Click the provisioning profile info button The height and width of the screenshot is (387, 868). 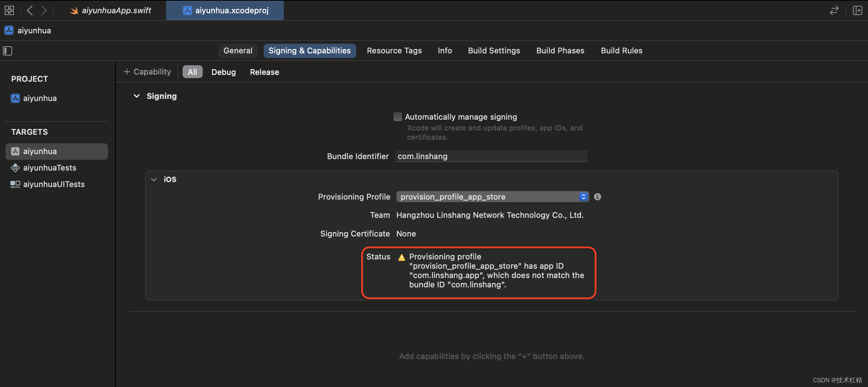[597, 197]
